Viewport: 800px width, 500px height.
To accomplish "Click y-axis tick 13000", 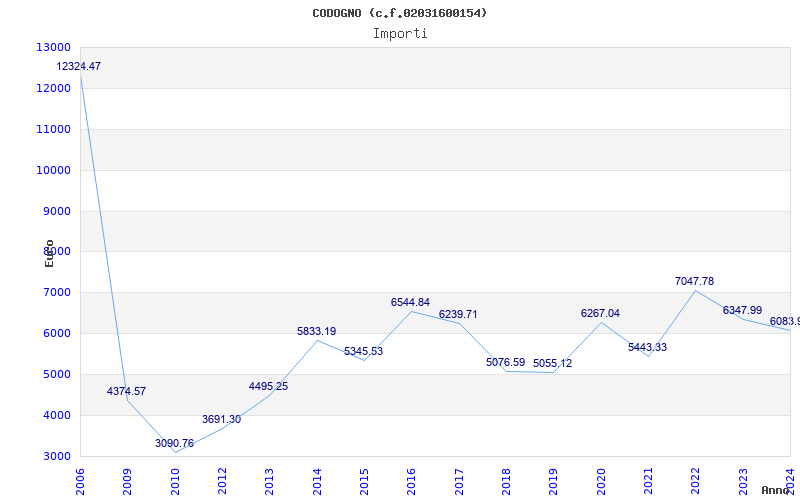I will [x=54, y=47].
